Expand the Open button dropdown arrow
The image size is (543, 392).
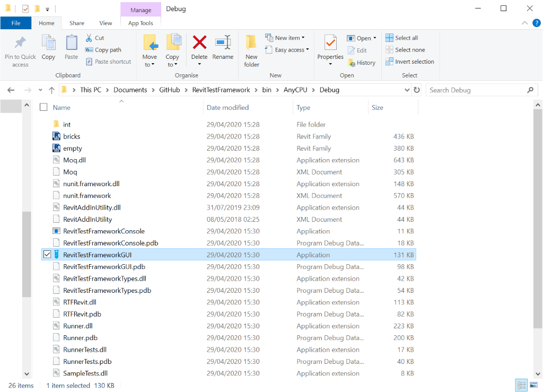click(375, 38)
